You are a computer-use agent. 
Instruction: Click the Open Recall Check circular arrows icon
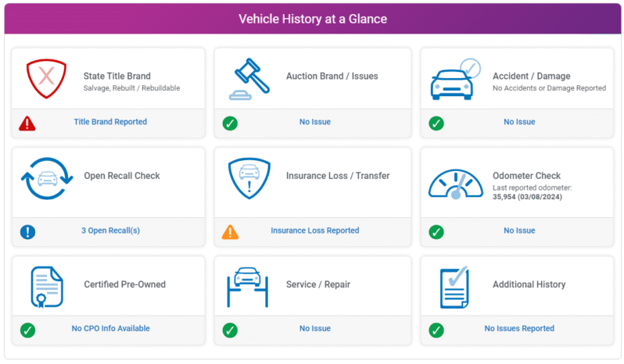(x=46, y=179)
